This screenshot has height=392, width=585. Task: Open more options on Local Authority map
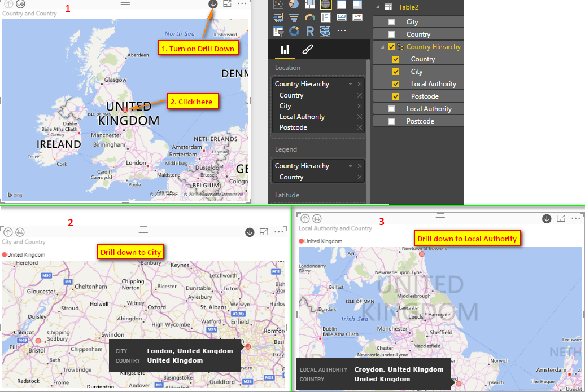point(575,218)
